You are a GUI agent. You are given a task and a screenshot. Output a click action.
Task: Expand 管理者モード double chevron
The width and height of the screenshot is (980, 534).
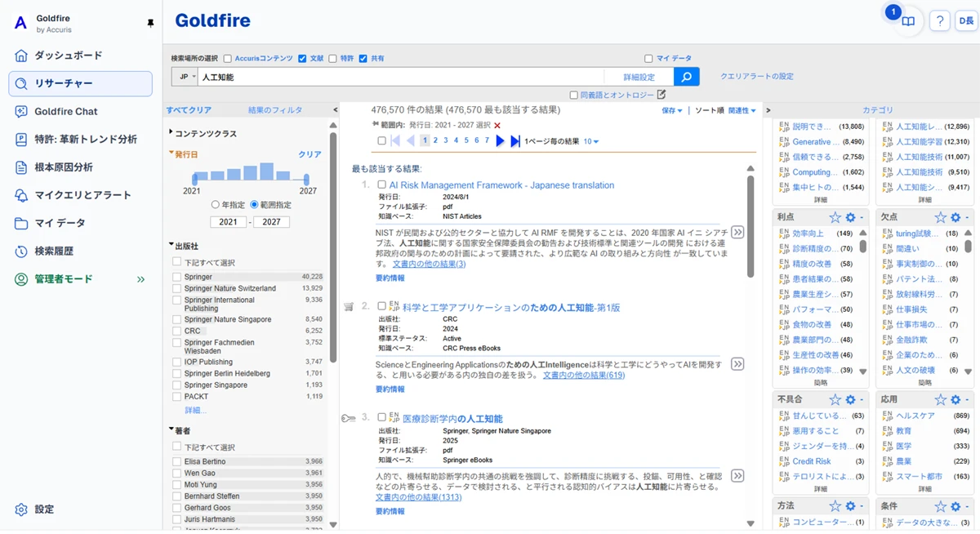click(140, 279)
